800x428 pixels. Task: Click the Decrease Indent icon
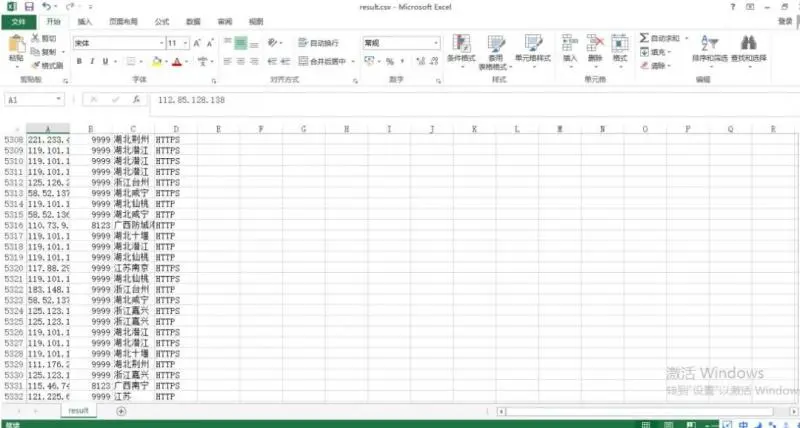[272, 61]
